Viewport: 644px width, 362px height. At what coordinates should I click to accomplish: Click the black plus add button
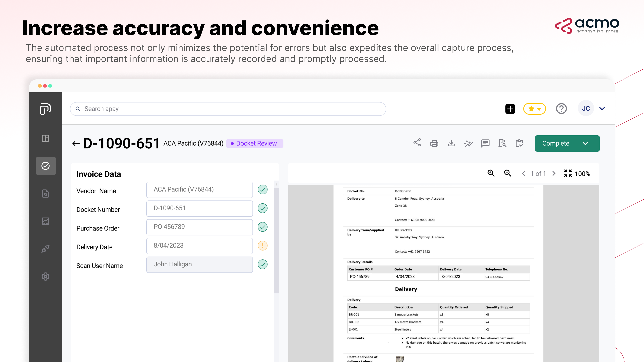click(510, 109)
